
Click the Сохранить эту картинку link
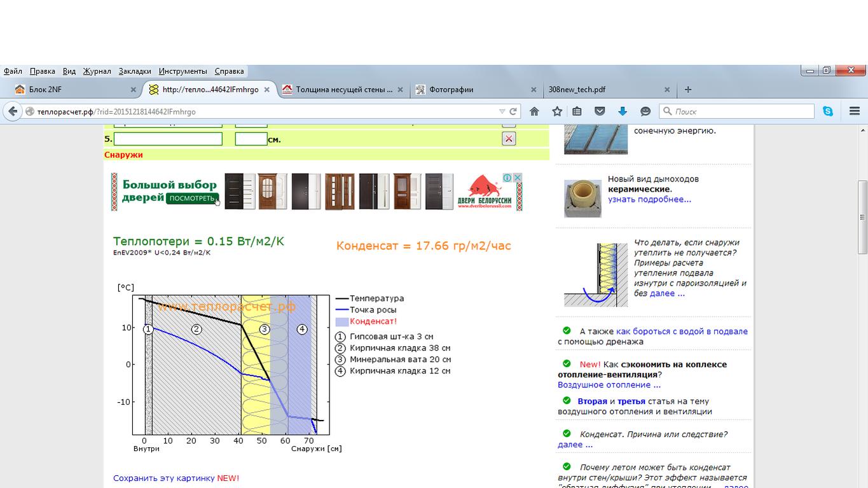tap(164, 478)
